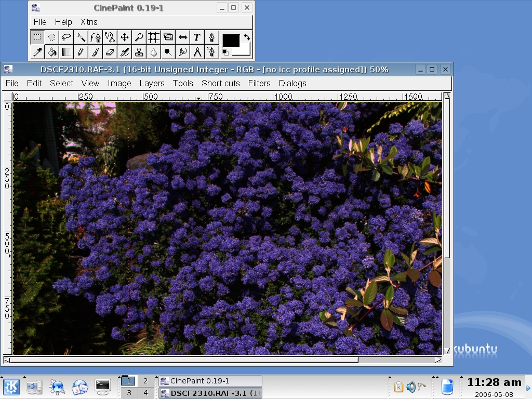Select the Text tool
Image resolution: width=532 pixels, height=399 pixels.
(x=197, y=37)
